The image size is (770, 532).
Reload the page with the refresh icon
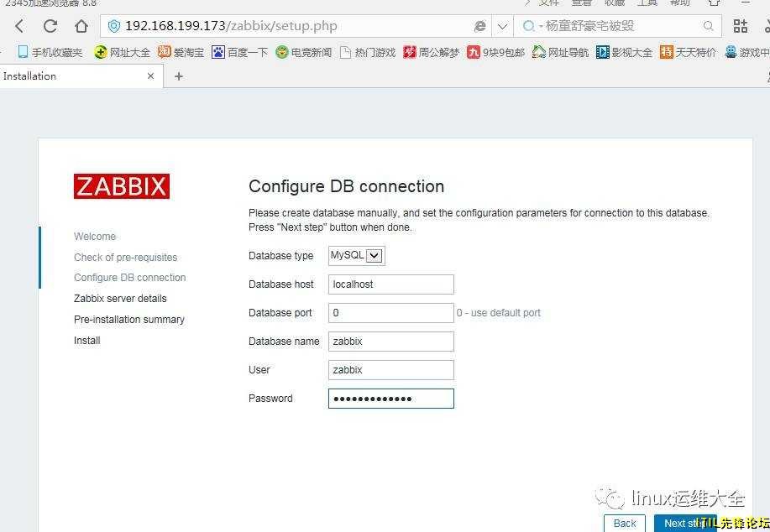click(x=50, y=26)
